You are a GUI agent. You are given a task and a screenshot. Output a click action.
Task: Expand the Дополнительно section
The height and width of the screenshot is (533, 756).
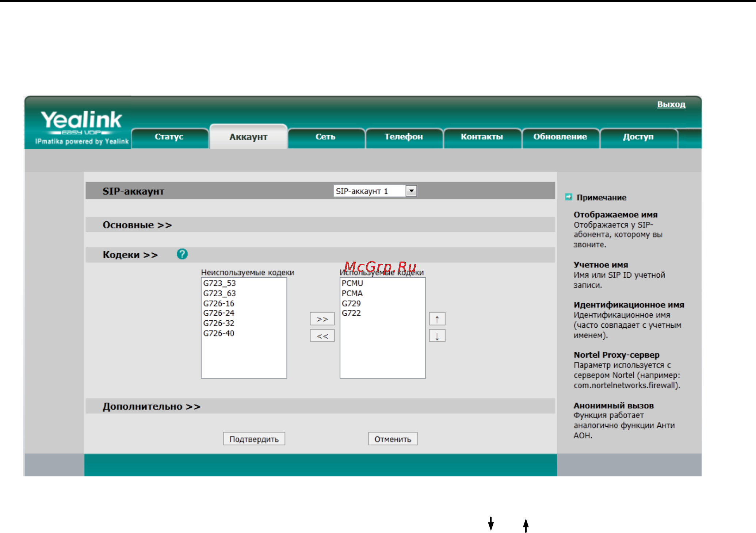[151, 407]
